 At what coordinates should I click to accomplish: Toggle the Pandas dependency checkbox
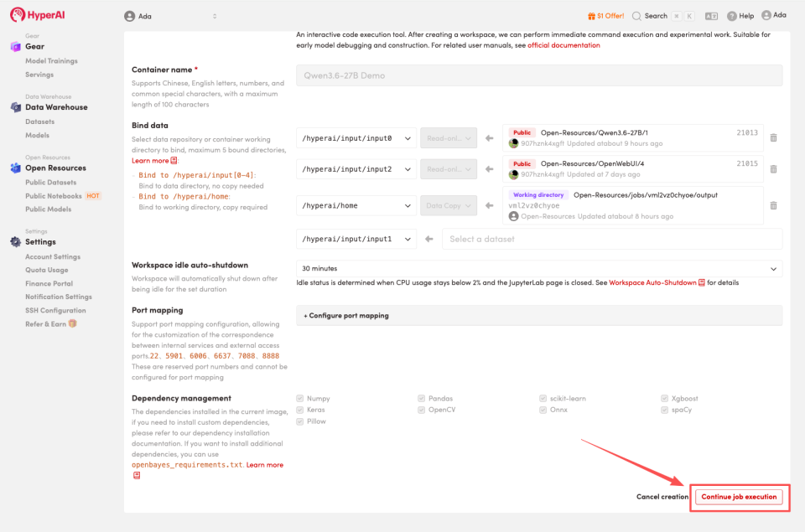[422, 399]
